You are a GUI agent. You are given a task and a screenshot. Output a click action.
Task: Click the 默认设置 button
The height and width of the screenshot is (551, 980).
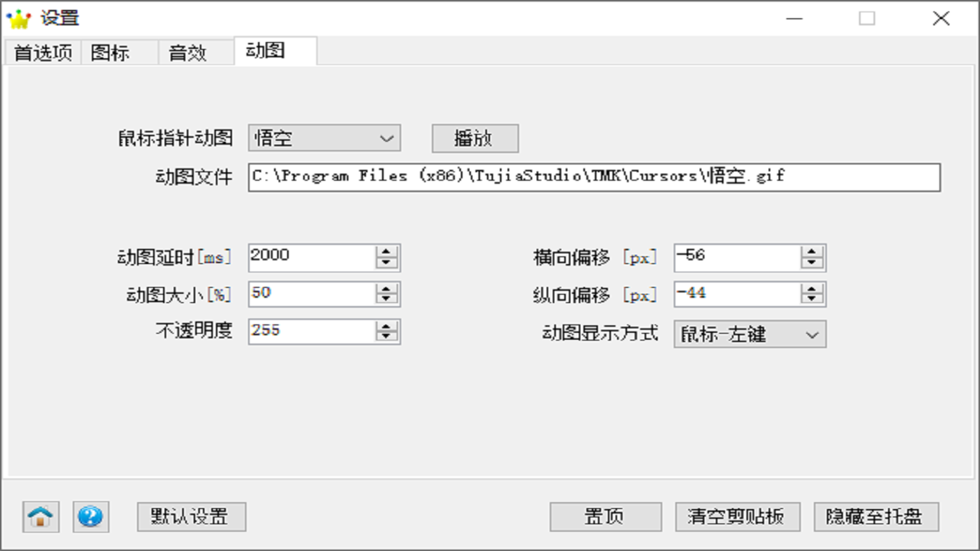click(x=191, y=517)
